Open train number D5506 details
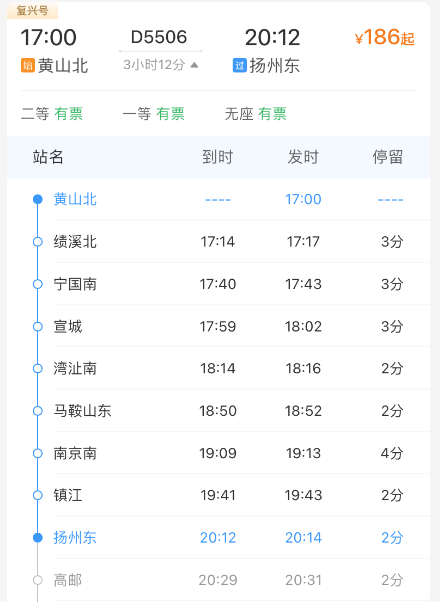This screenshot has width=440, height=602. click(x=159, y=37)
